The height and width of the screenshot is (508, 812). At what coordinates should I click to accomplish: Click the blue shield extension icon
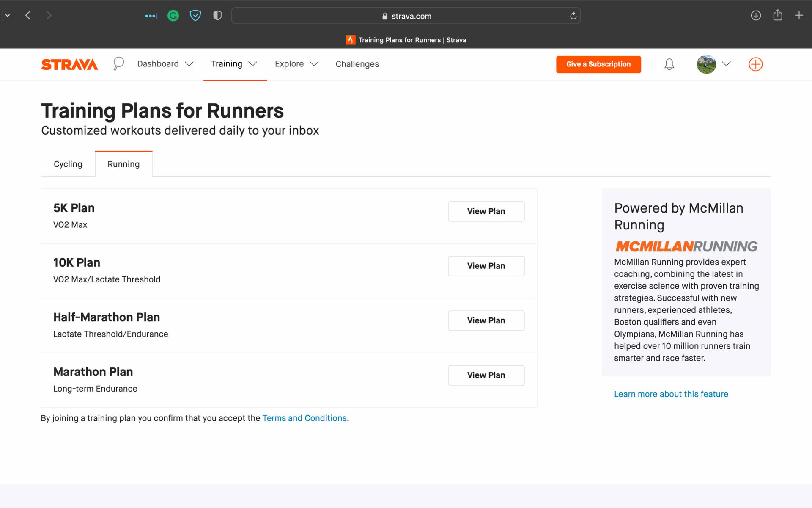point(195,16)
